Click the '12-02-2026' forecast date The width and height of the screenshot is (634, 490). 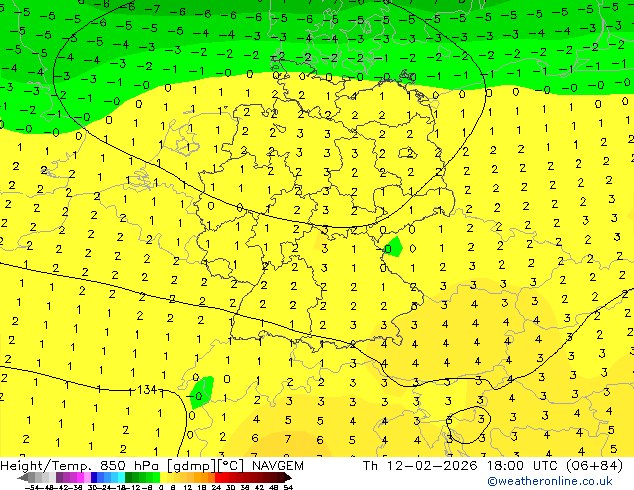coord(432,466)
